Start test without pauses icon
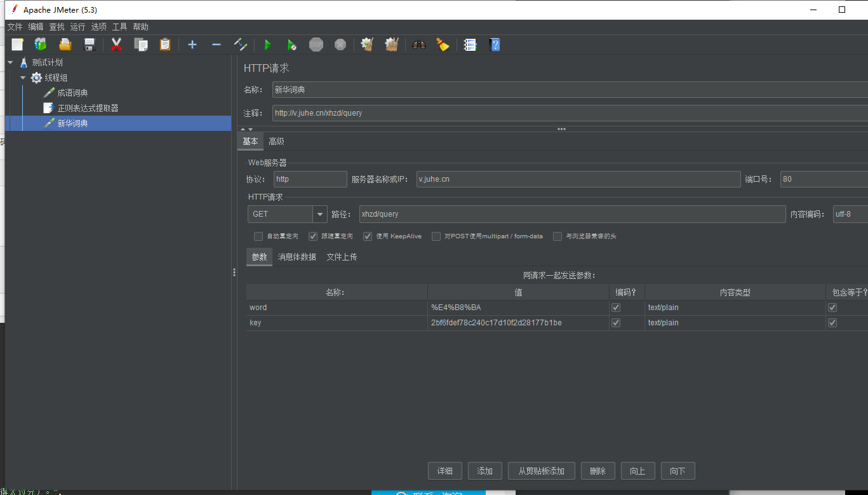Screen dimensions: 868x495 coord(291,44)
